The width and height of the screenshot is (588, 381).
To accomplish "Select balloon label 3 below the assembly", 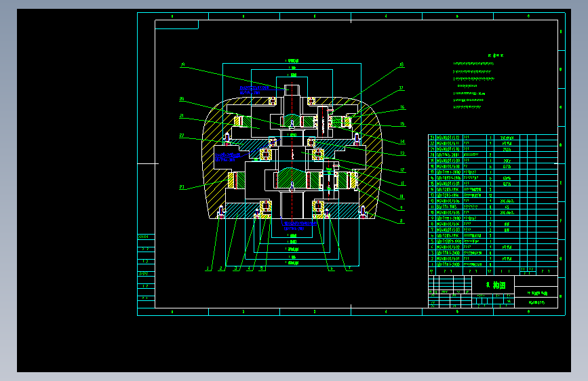I will coord(236,268).
